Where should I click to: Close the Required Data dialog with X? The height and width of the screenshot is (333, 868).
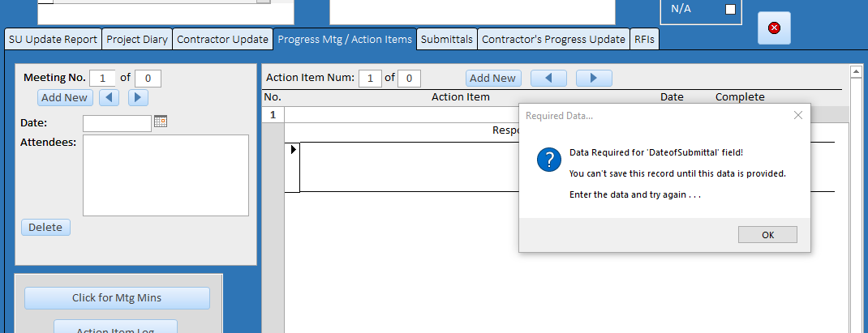tap(798, 116)
